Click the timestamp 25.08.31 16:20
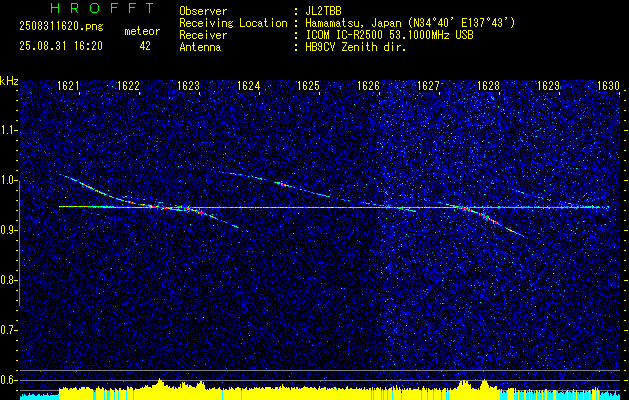The width and height of the screenshot is (629, 400). [61, 46]
